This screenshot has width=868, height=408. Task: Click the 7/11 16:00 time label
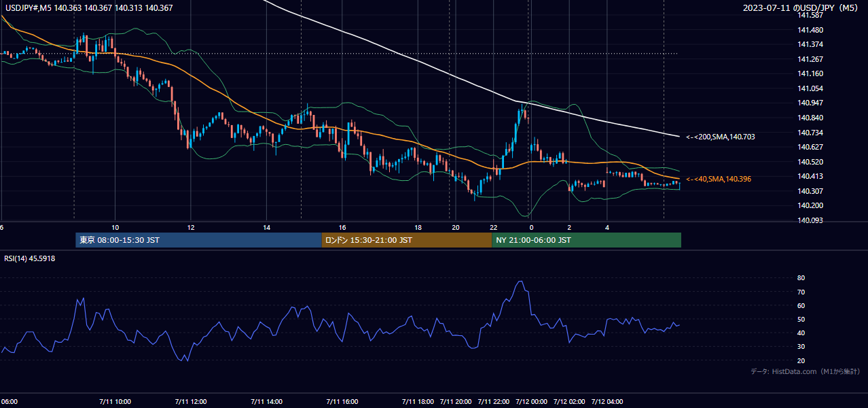coord(342,402)
